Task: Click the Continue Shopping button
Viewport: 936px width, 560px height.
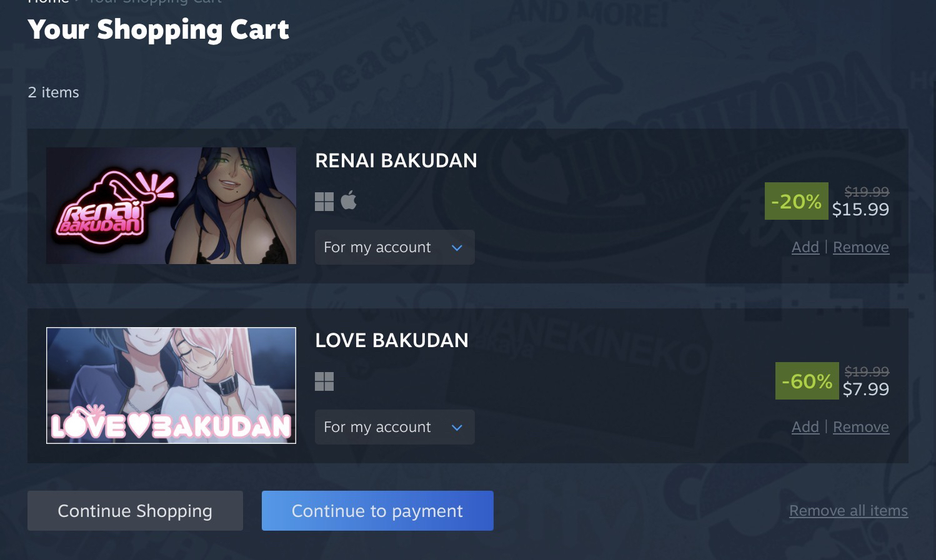Action: click(x=135, y=511)
